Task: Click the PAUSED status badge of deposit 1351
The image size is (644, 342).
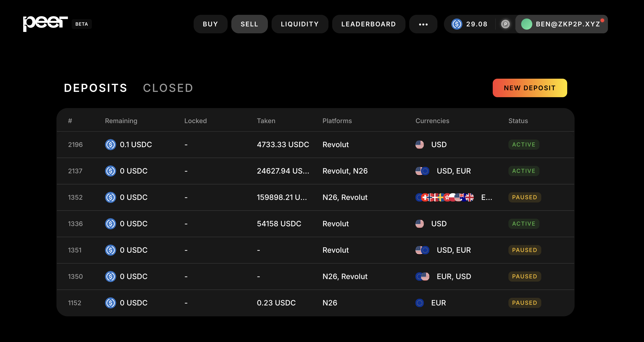Action: click(x=524, y=250)
